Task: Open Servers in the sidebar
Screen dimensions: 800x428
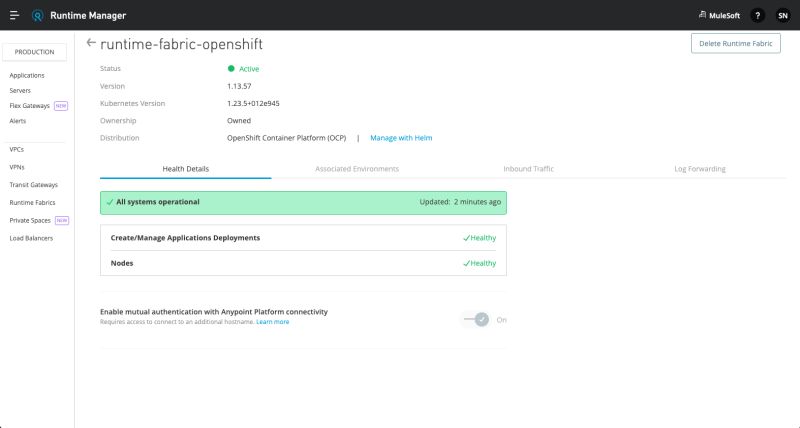Action: point(20,91)
